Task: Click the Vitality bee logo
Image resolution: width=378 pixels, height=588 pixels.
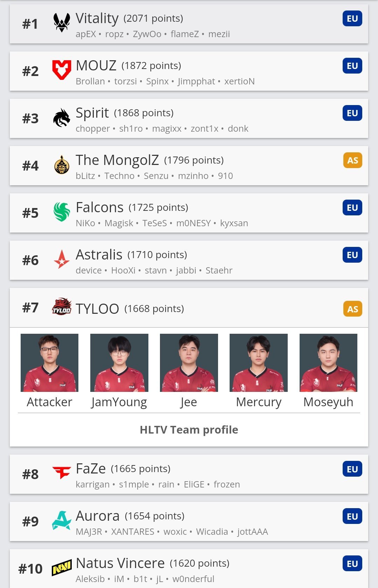Action: [x=62, y=23]
